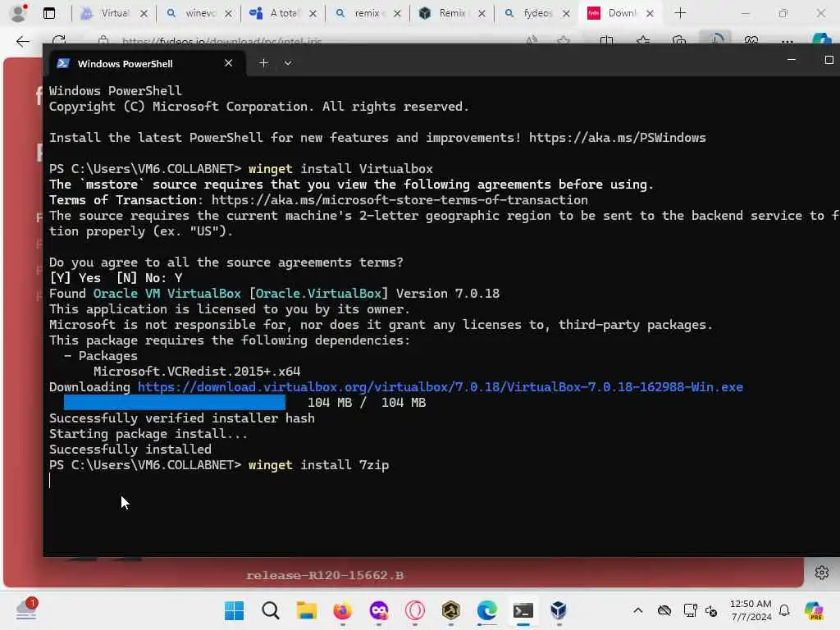Minimize the PowerShell terminal window
The image size is (840, 630).
point(792,60)
